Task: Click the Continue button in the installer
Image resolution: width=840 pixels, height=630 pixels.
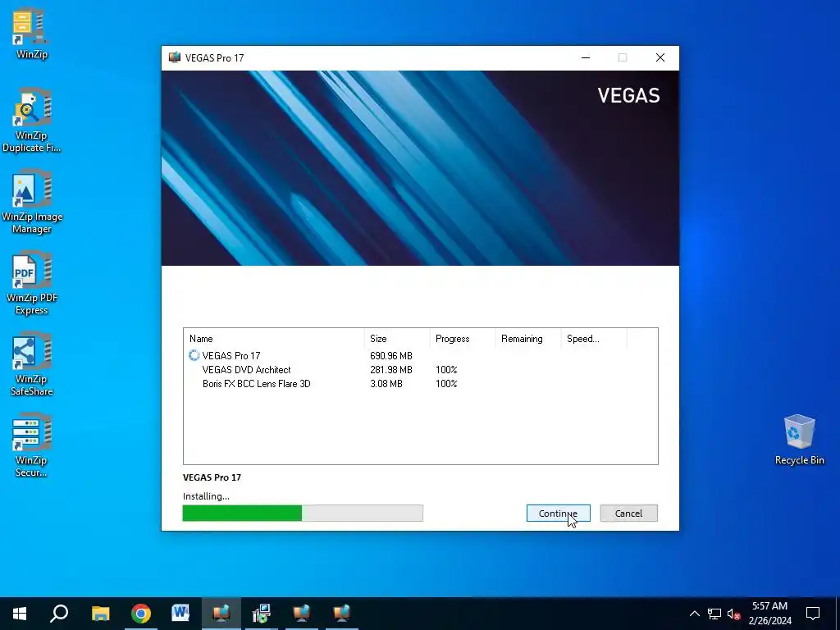Action: pyautogui.click(x=558, y=514)
